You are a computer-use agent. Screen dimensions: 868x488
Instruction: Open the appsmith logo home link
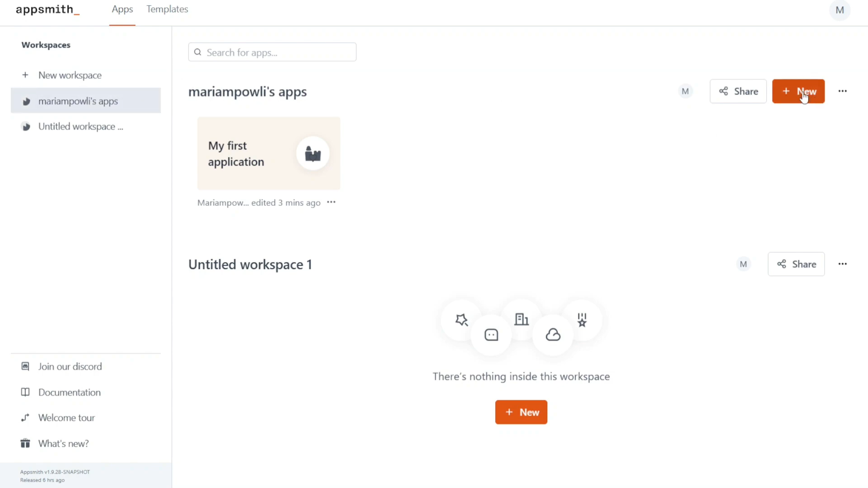(47, 10)
